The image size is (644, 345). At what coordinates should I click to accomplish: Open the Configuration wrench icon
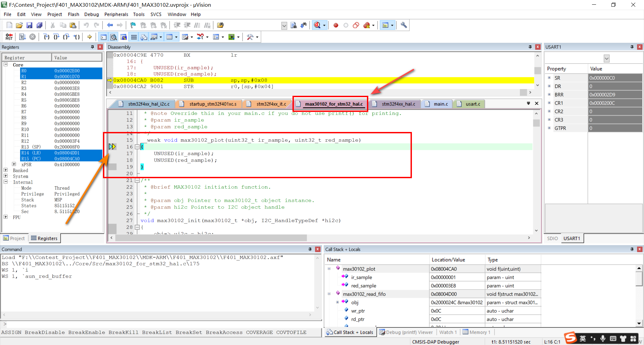404,25
